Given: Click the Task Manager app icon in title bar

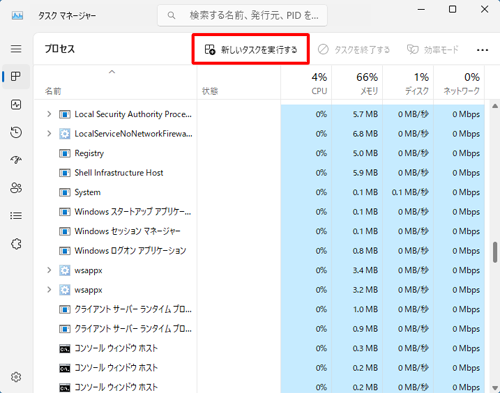Looking at the screenshot, I should point(17,15).
